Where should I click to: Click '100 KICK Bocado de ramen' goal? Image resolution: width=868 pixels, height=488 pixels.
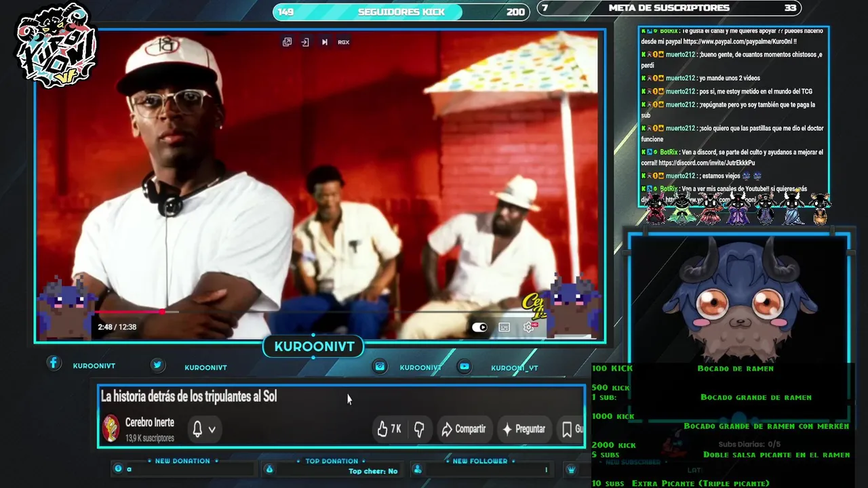683,368
